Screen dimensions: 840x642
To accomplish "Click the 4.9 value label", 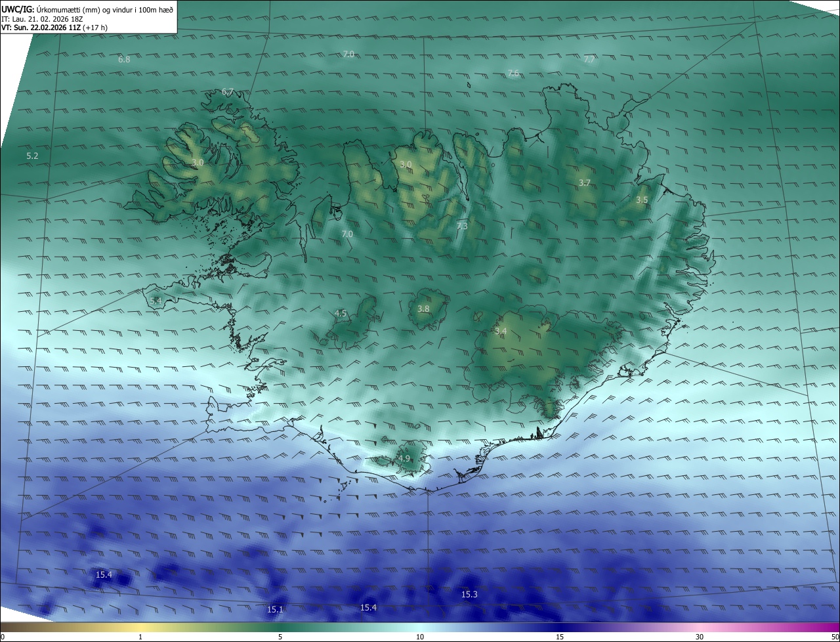I will click(x=404, y=459).
